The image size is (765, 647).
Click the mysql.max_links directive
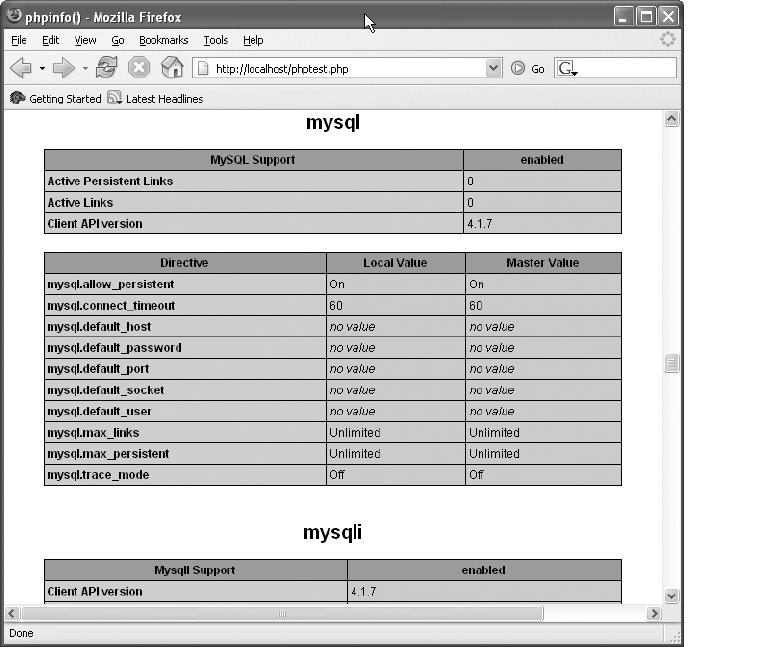pos(93,433)
